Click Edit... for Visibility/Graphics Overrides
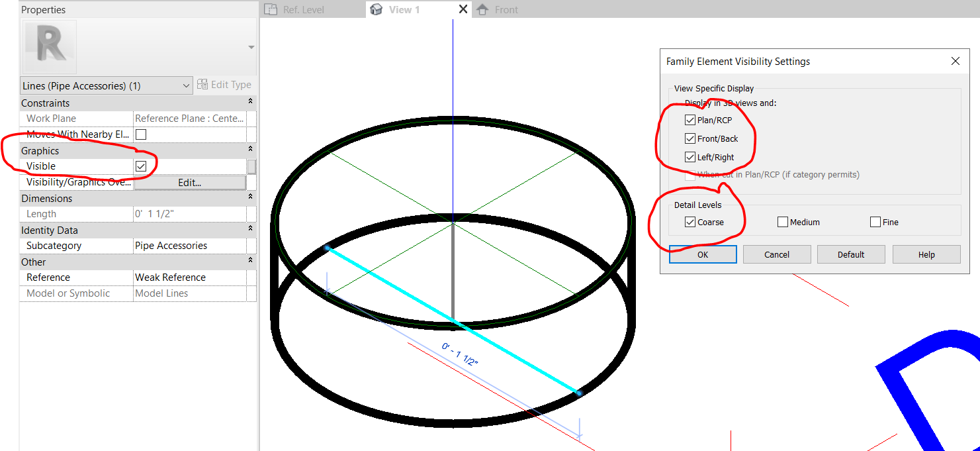The width and height of the screenshot is (980, 451). (190, 182)
